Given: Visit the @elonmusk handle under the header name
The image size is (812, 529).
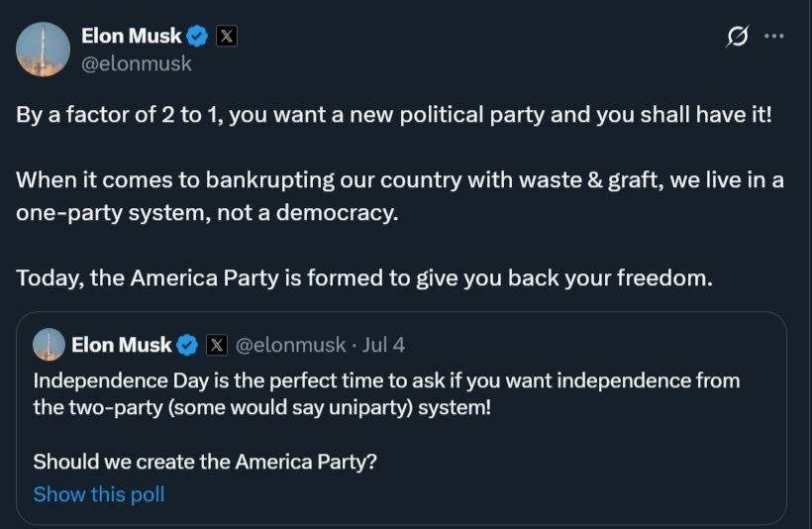Looking at the screenshot, I should 137,63.
